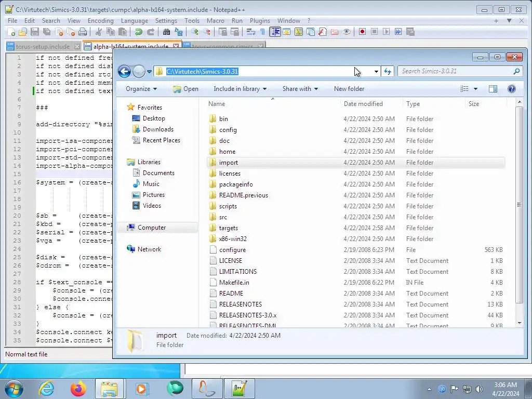The image size is (532, 399).
Task: Open Windows Start menu
Action: click(14, 389)
